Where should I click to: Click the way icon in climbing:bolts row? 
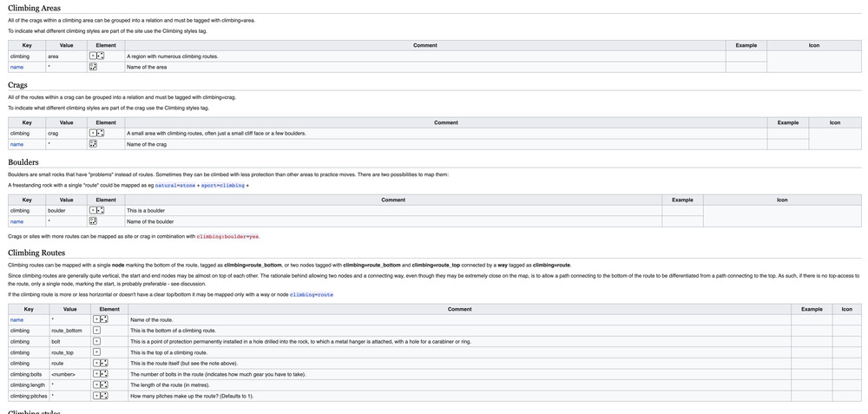tap(104, 374)
